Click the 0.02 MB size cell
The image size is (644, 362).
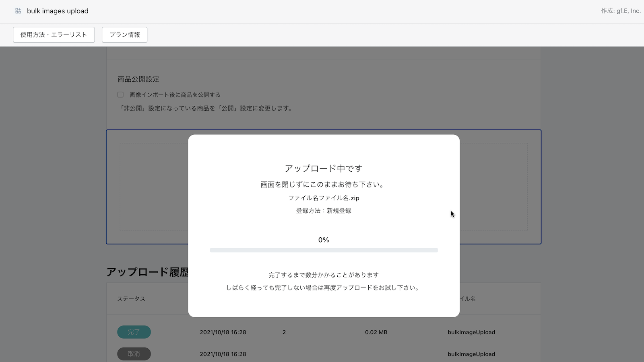pyautogui.click(x=376, y=332)
